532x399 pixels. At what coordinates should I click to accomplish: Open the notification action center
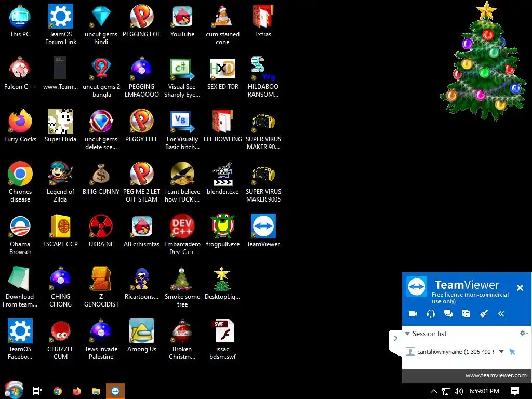pyautogui.click(x=515, y=391)
